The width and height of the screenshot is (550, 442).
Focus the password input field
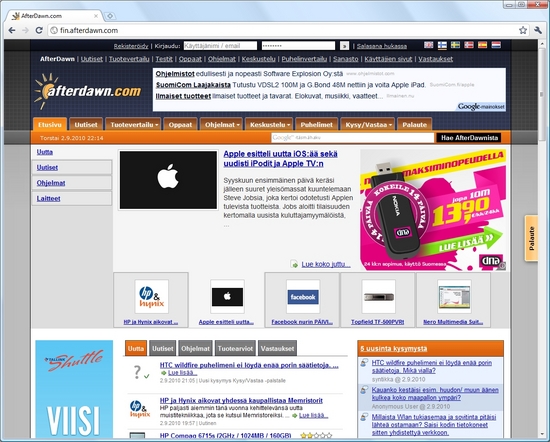298,46
